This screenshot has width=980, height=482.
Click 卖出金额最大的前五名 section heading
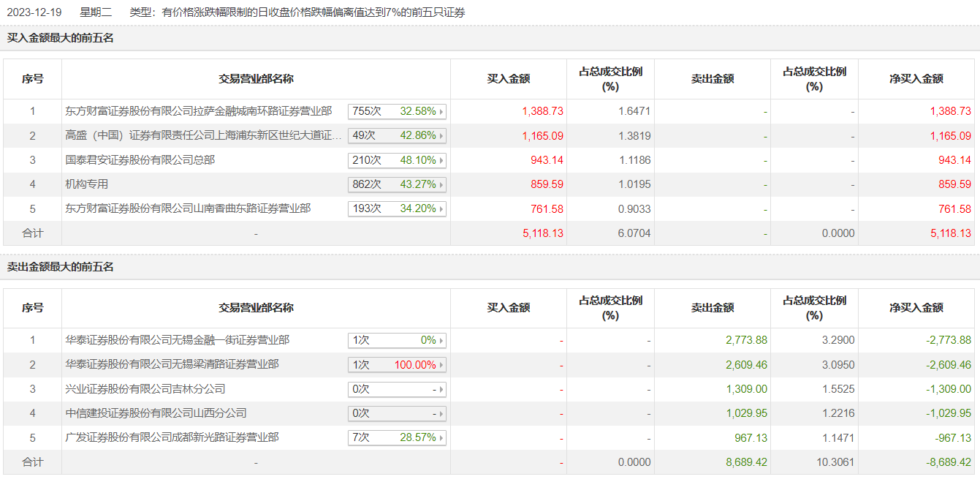click(x=61, y=267)
